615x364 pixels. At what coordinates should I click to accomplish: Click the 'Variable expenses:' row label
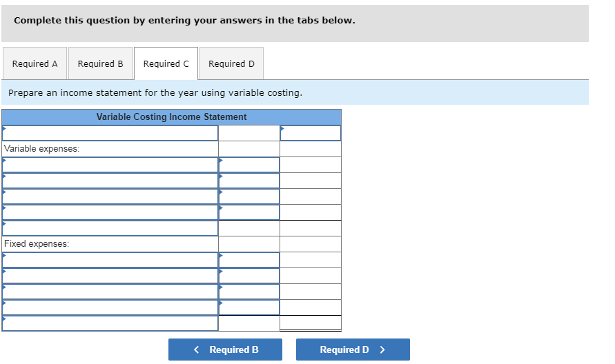click(41, 149)
